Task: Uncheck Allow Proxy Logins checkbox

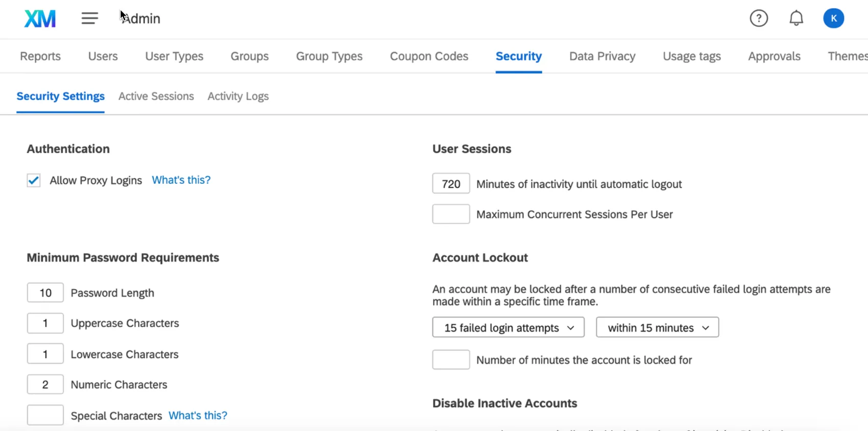Action: [34, 180]
